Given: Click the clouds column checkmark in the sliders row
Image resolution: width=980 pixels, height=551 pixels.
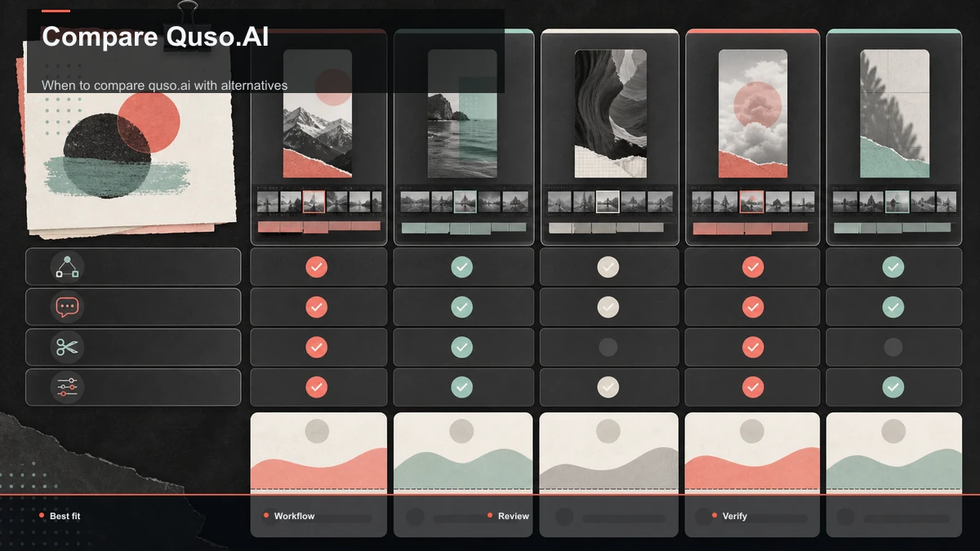Looking at the screenshot, I should coord(753,387).
